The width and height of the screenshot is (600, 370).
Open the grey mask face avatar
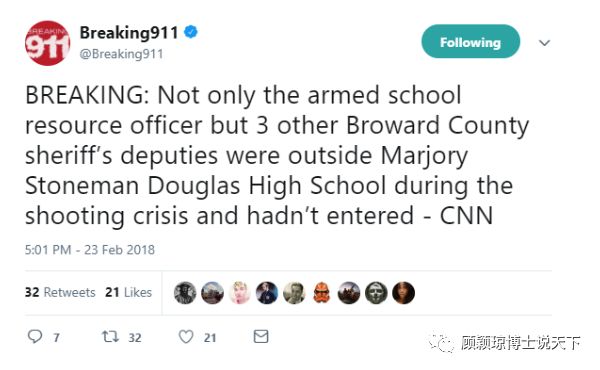[x=376, y=293]
